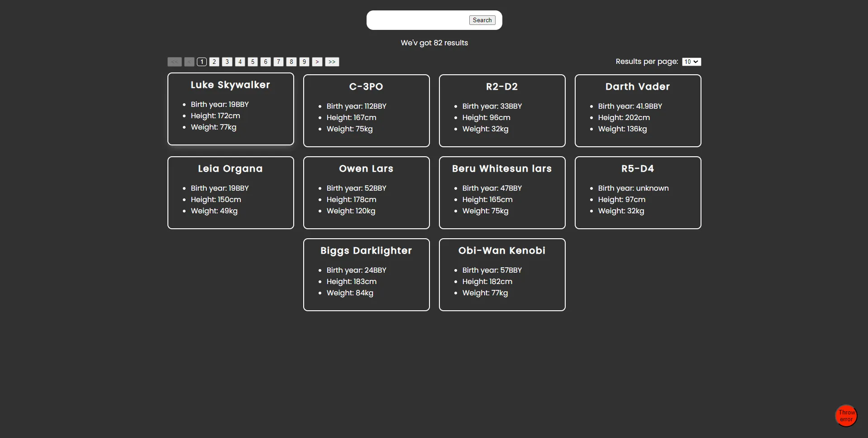Click the red Throw error button

846,416
